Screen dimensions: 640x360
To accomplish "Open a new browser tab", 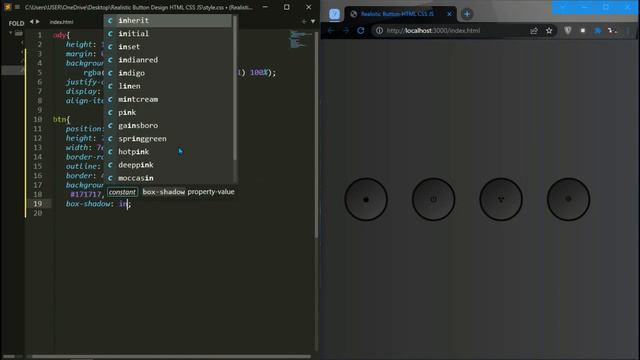I will pyautogui.click(x=467, y=14).
